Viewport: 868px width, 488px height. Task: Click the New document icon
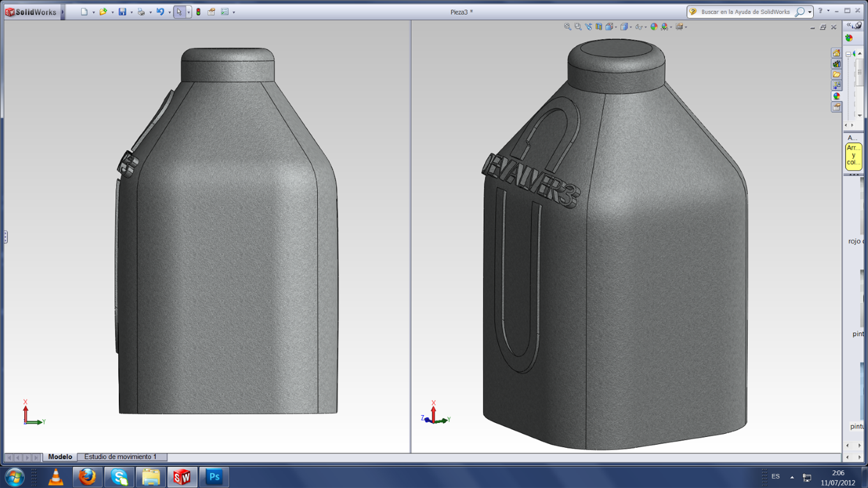(x=84, y=12)
